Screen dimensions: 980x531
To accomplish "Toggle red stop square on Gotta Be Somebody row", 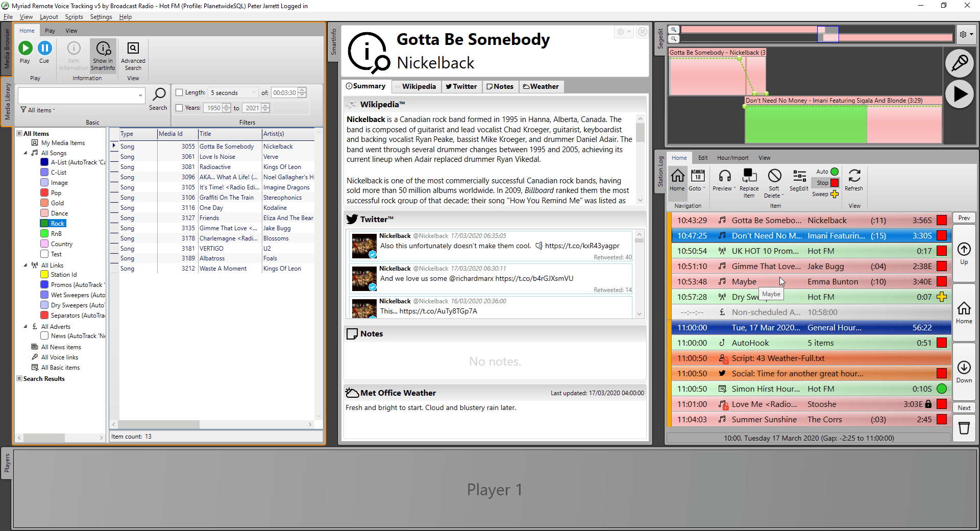I will (942, 220).
